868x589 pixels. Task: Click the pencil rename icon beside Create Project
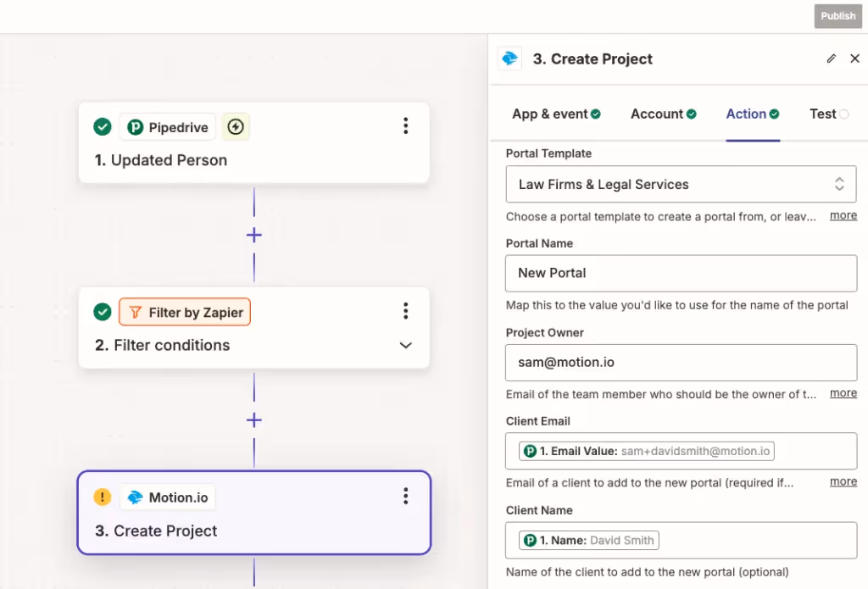[x=831, y=58]
